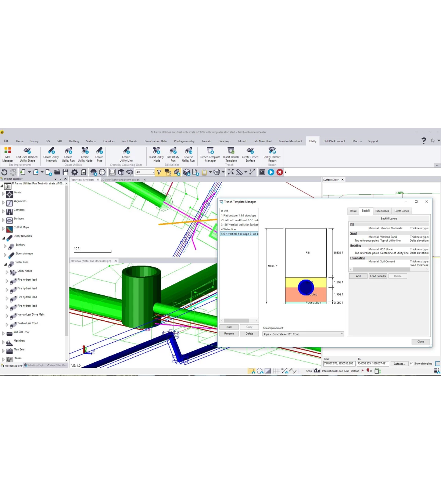441x504 pixels.
Task: Expand the Surfaces tree node
Action: pyautogui.click(x=3, y=220)
